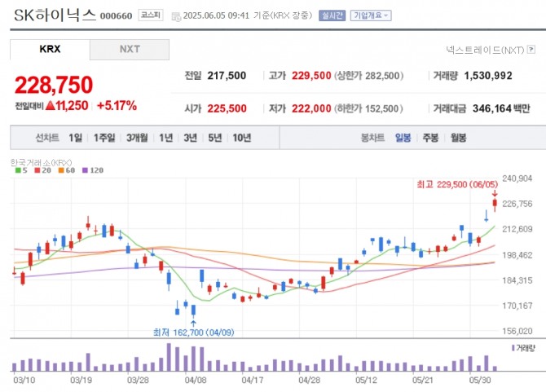Click the 최저 162,700 low marker arrow

[x=193, y=322]
